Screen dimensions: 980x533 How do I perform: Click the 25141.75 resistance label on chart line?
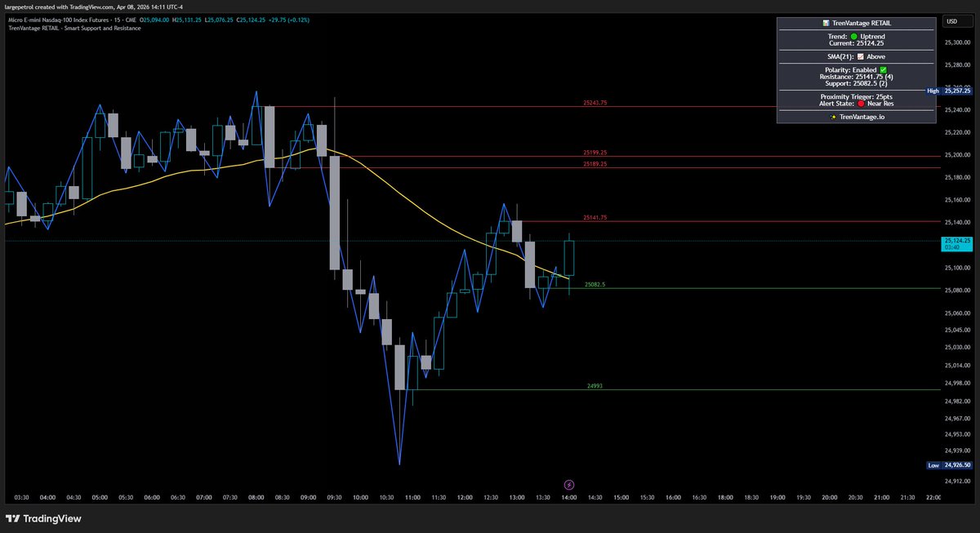pos(595,218)
